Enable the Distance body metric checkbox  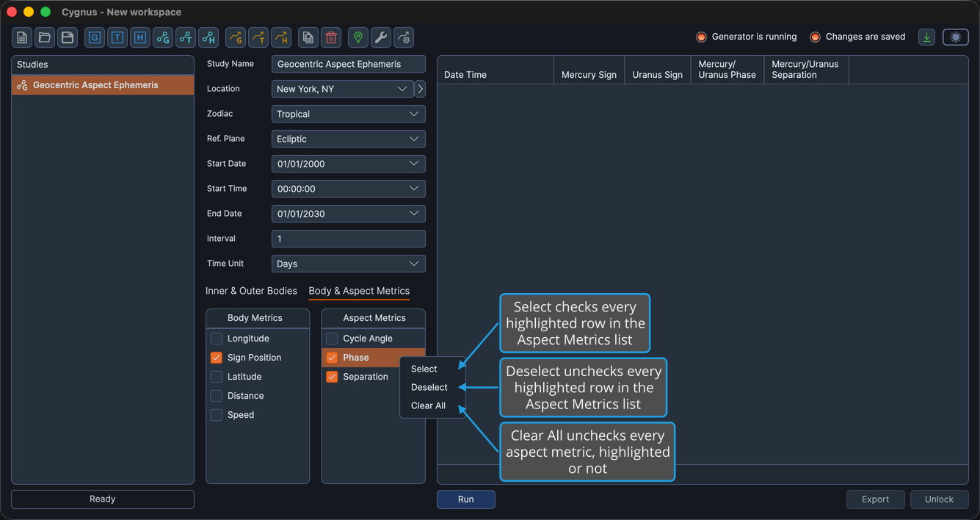point(217,396)
